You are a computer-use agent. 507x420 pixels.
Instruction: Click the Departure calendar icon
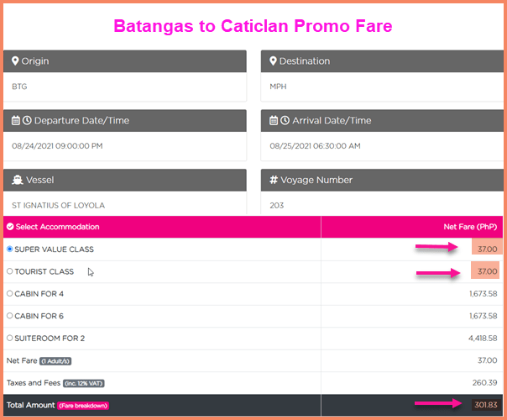15,121
